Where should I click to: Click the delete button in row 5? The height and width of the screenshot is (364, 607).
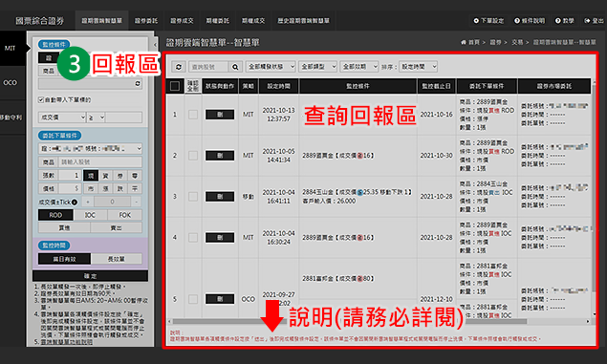[220, 299]
